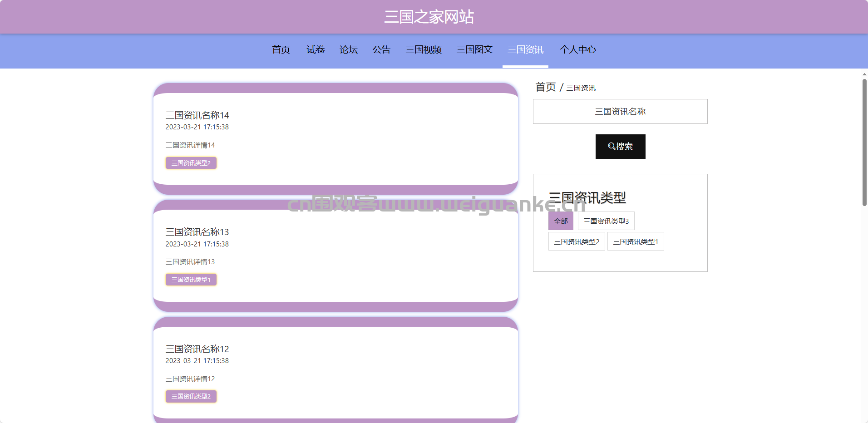Select the active 三国资讯 tab
The image size is (868, 423).
[525, 49]
